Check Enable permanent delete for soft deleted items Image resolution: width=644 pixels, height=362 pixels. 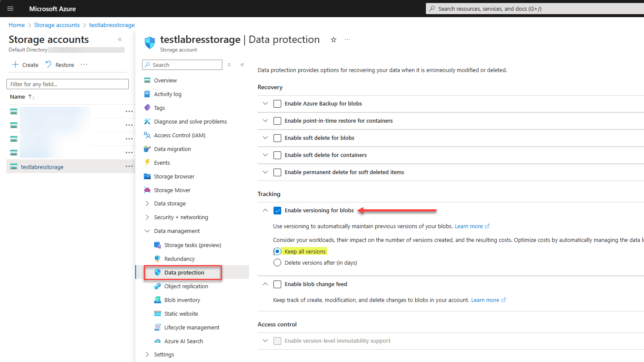pyautogui.click(x=277, y=172)
